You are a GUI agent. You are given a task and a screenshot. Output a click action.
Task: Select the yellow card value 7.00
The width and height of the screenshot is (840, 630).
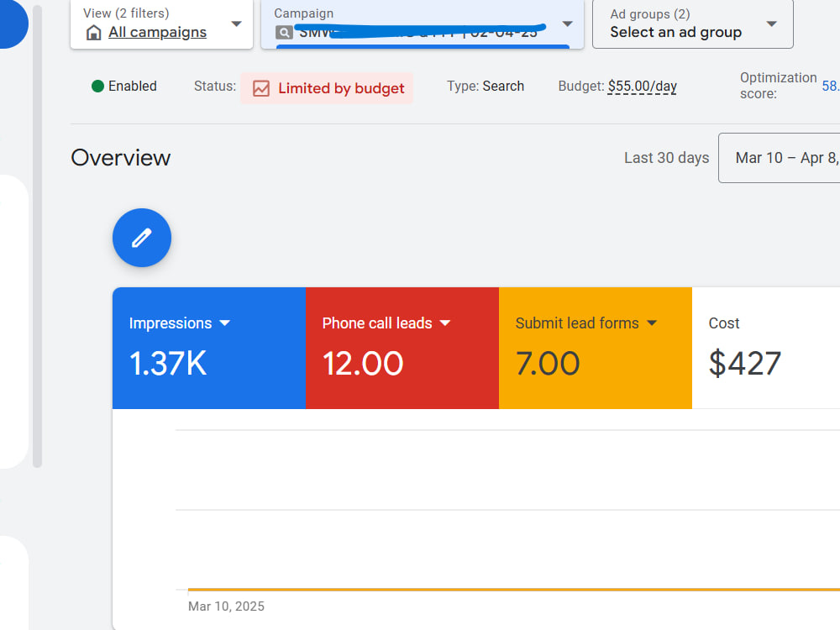tap(548, 364)
